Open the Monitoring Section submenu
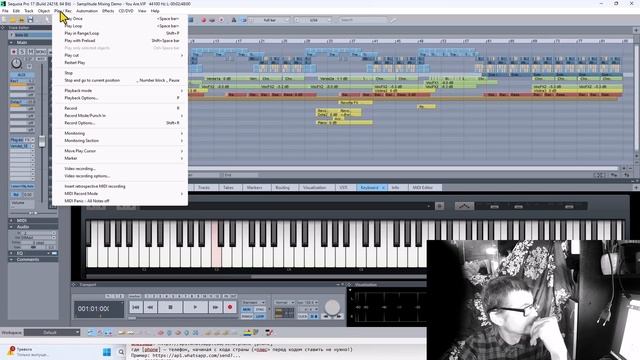 120,140
